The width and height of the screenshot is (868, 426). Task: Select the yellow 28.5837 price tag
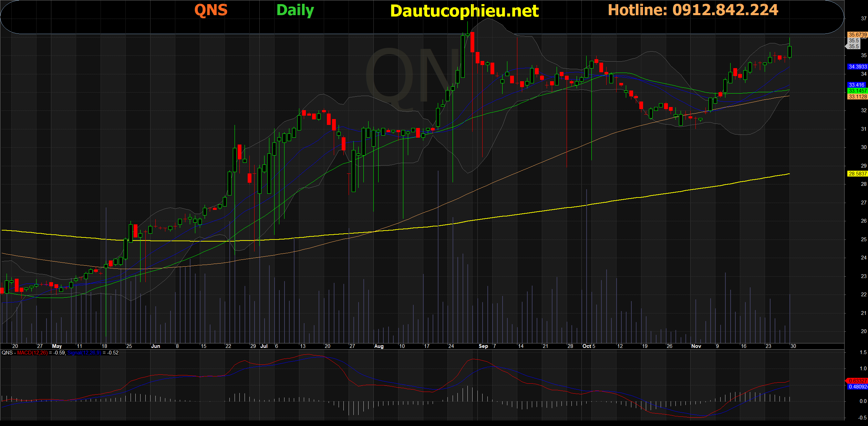857,174
